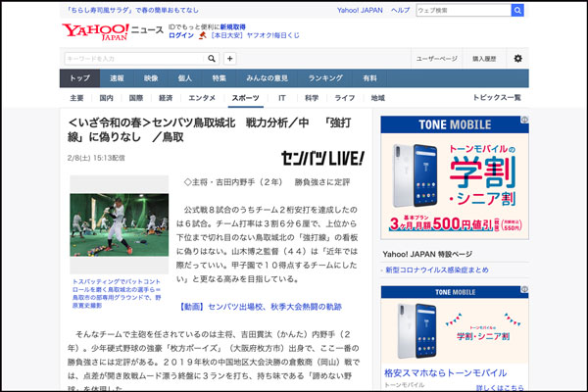Click the Senbatsu LIVE! logo
The image size is (588, 392).
322,157
